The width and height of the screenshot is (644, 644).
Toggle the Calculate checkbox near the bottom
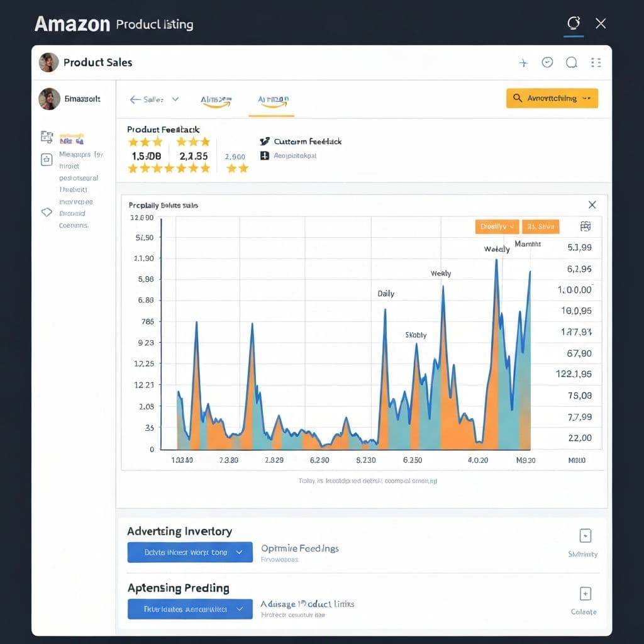(584, 593)
